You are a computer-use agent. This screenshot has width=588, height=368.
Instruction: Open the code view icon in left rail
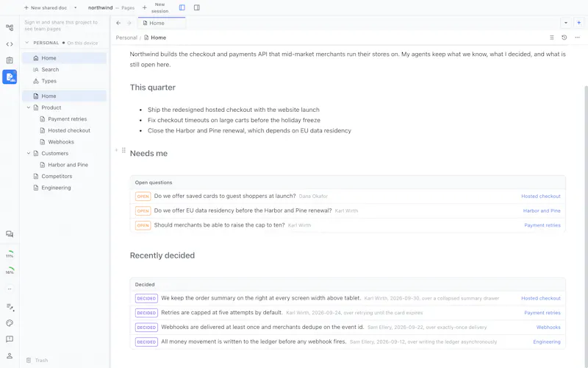coord(10,44)
